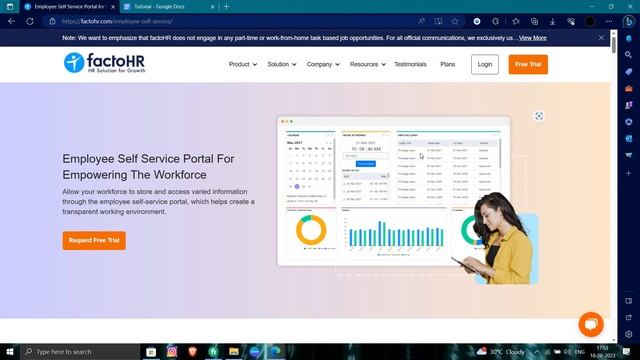Expand the Product dropdown menu
This screenshot has width=640, height=360.
(x=243, y=64)
